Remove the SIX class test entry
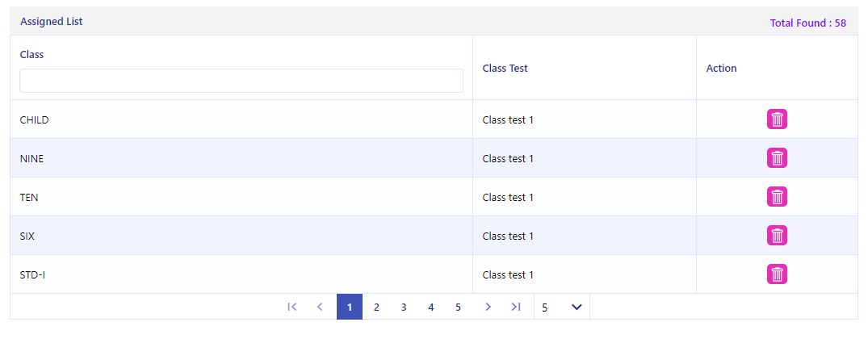Viewport: 868px width, 339px height. (x=777, y=236)
